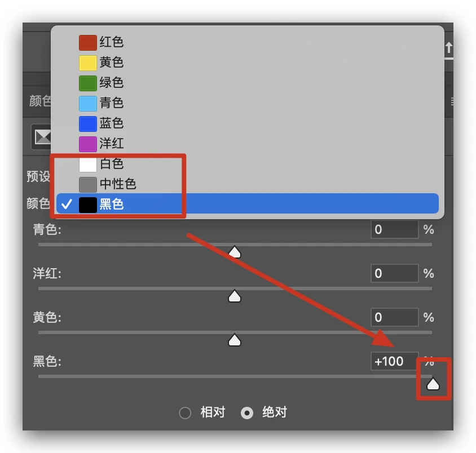This screenshot has width=476, height=453.
Task: Click the 青色 percentage input field
Action: [394, 229]
